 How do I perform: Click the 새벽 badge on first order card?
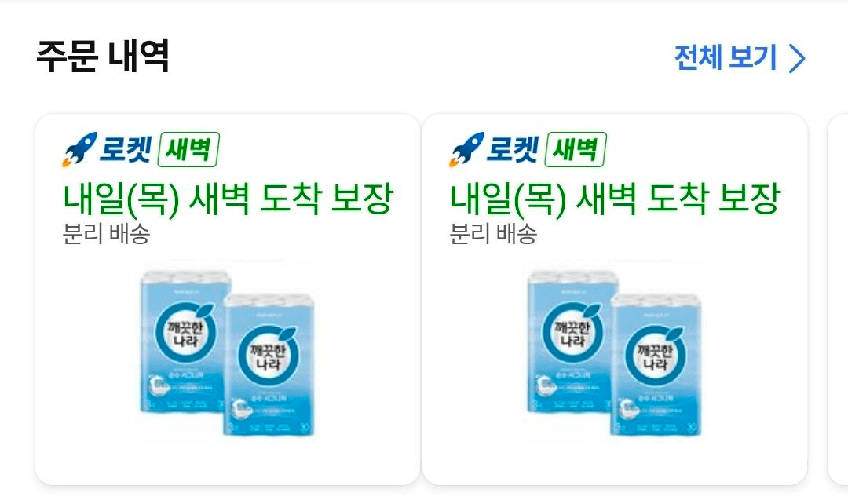[188, 149]
